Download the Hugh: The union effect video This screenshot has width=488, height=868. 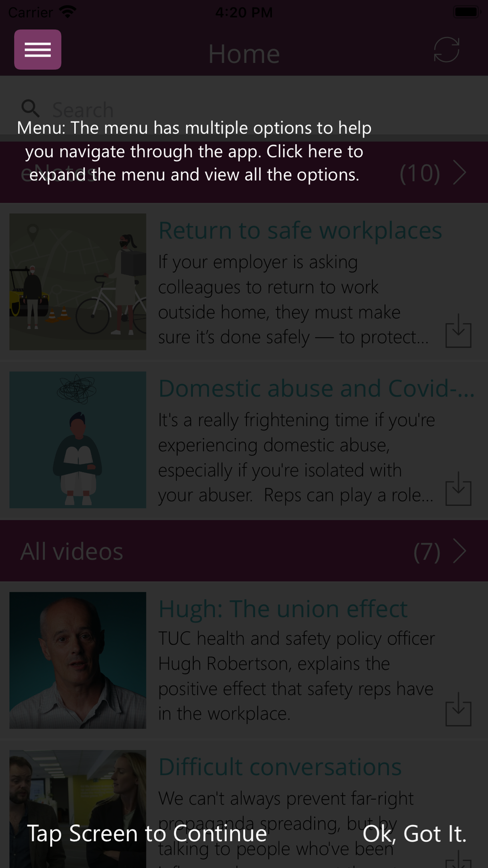point(458,709)
